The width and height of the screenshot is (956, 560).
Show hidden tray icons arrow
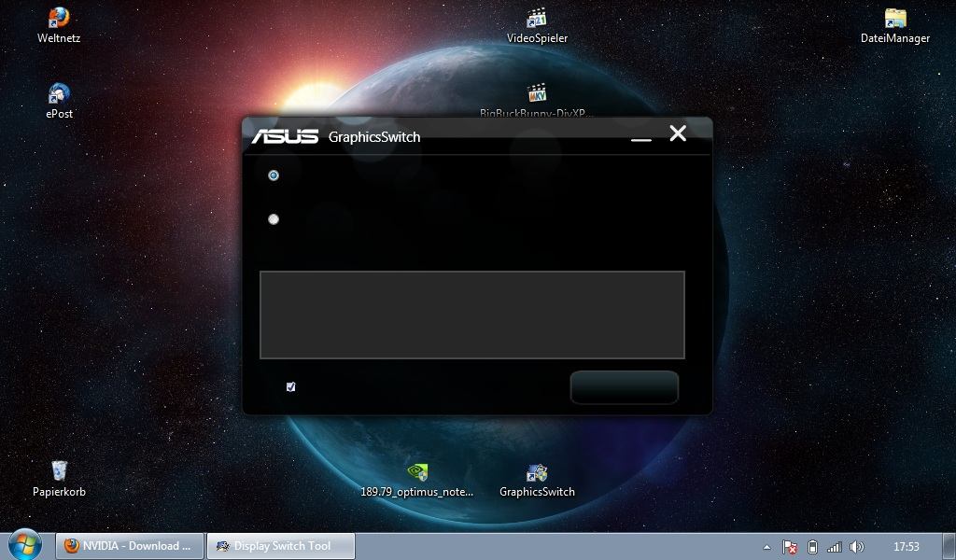(767, 547)
